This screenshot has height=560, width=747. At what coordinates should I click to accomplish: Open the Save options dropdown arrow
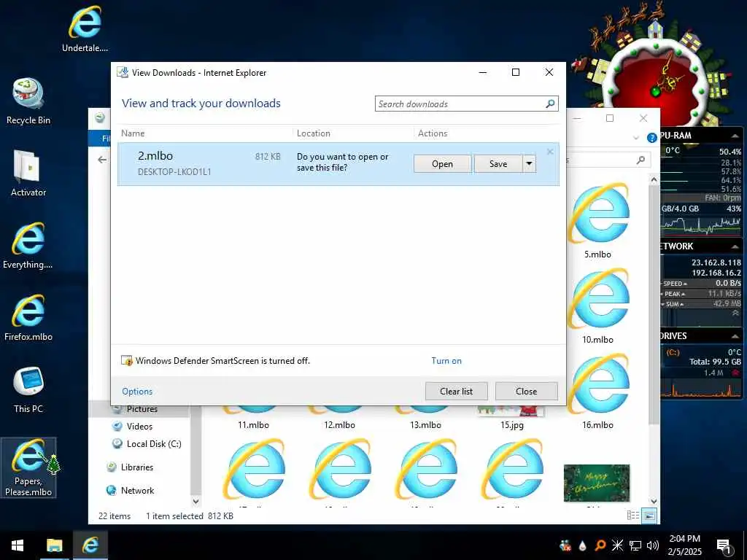(529, 164)
